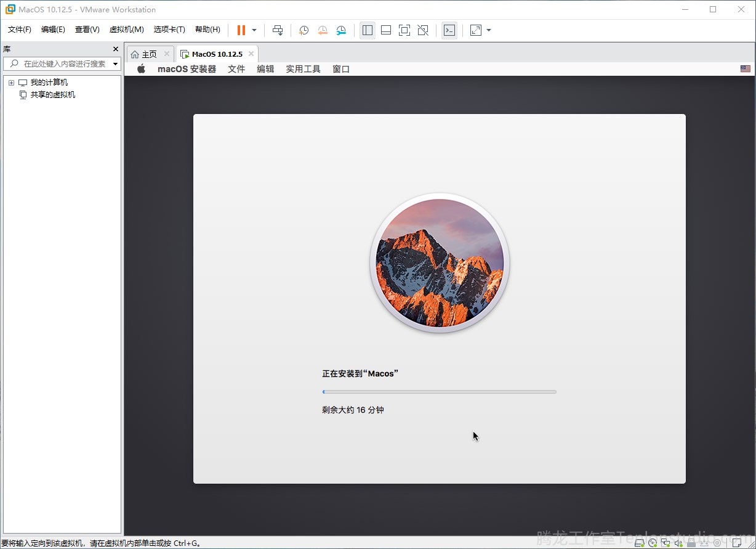Enter full screen mode
This screenshot has height=549, width=756.
(x=404, y=30)
